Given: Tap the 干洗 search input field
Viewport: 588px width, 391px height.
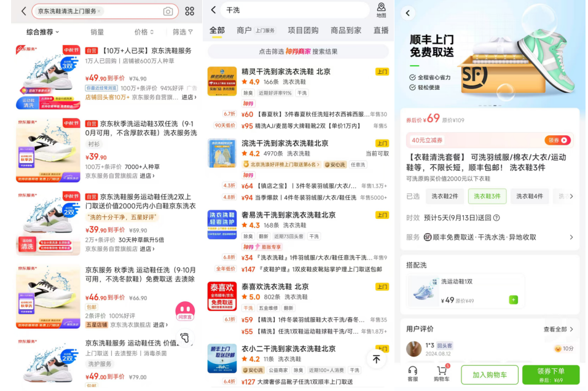Looking at the screenshot, I should (295, 10).
